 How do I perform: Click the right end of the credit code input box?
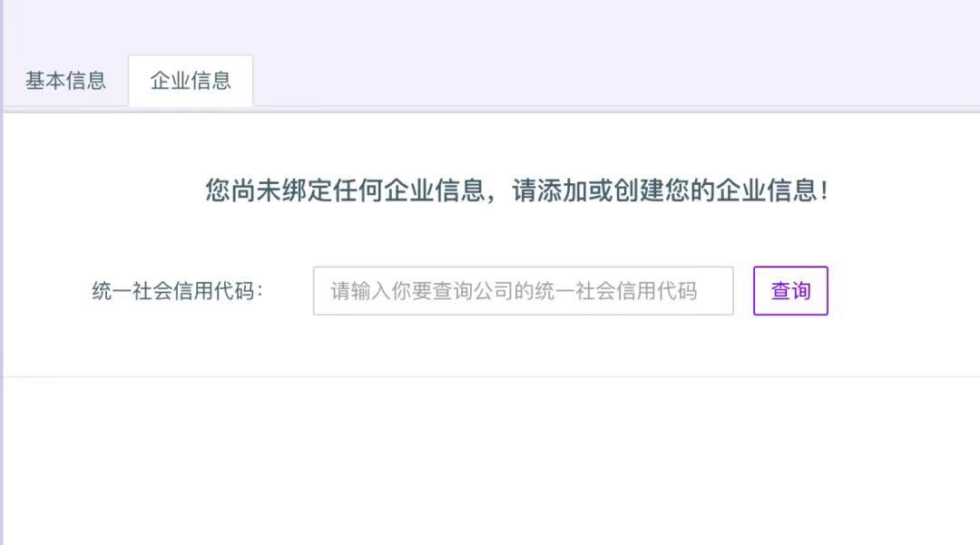tap(716, 291)
